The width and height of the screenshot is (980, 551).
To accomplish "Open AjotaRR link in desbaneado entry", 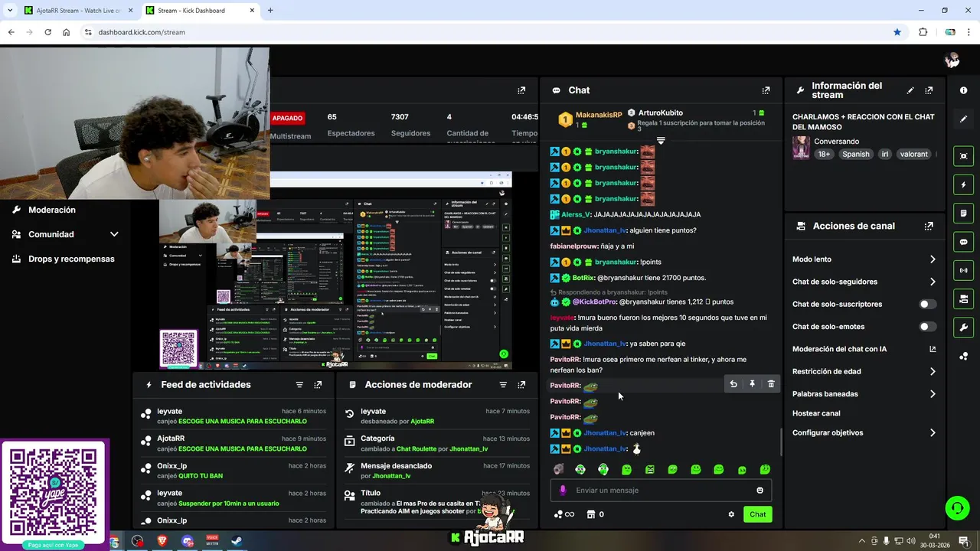I will coord(422,422).
